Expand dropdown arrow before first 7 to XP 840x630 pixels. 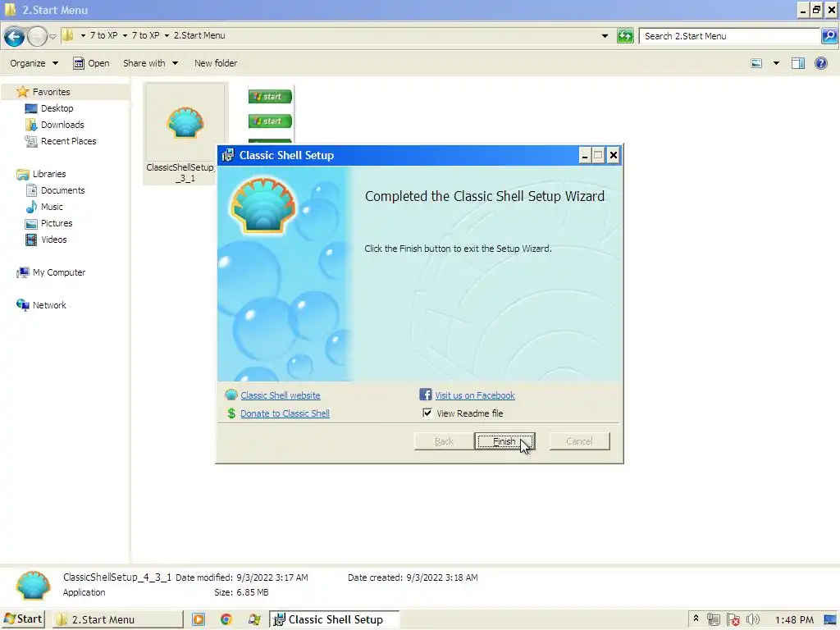83,36
